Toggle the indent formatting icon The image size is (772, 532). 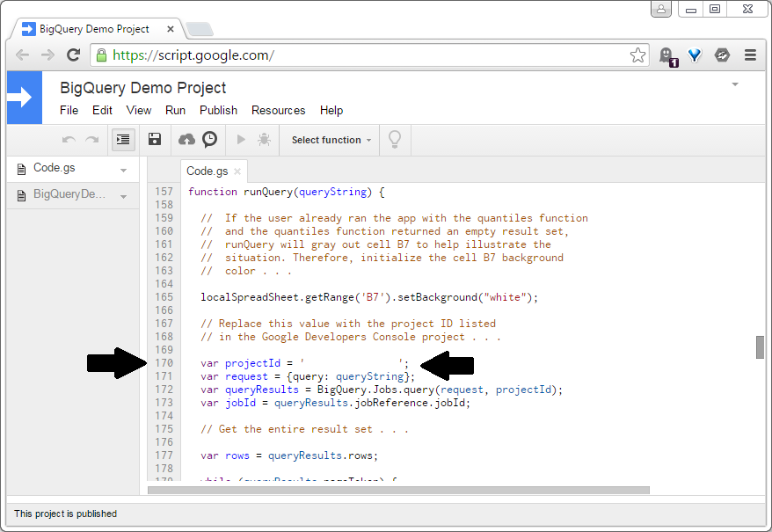tap(123, 140)
